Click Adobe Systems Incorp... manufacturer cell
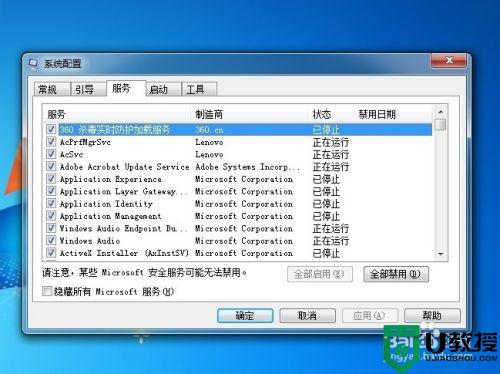The height and width of the screenshot is (374, 500). tap(247, 167)
